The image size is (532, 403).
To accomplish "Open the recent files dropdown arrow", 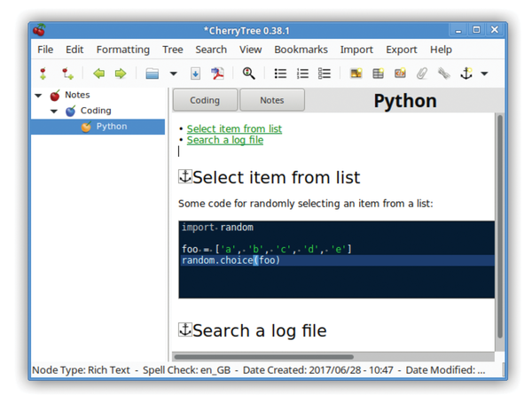I will click(174, 74).
